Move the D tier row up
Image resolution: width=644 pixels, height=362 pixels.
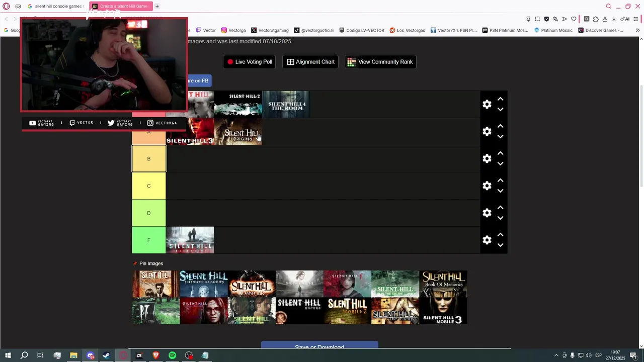[500, 208]
